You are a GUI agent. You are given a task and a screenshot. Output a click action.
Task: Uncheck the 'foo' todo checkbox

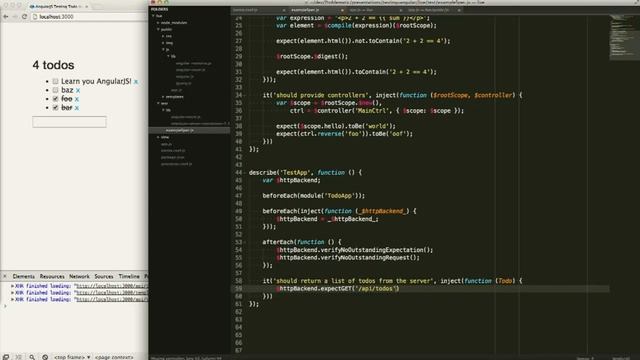click(56, 99)
